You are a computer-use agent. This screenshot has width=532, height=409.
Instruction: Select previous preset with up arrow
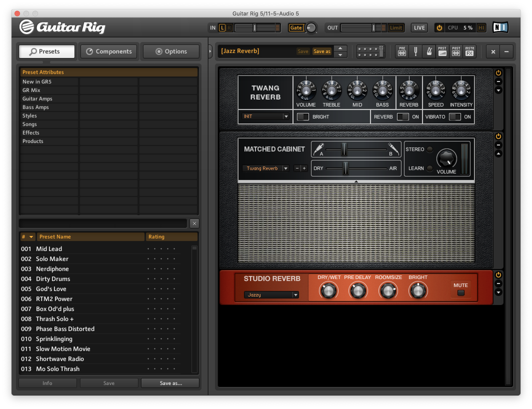[x=340, y=48]
